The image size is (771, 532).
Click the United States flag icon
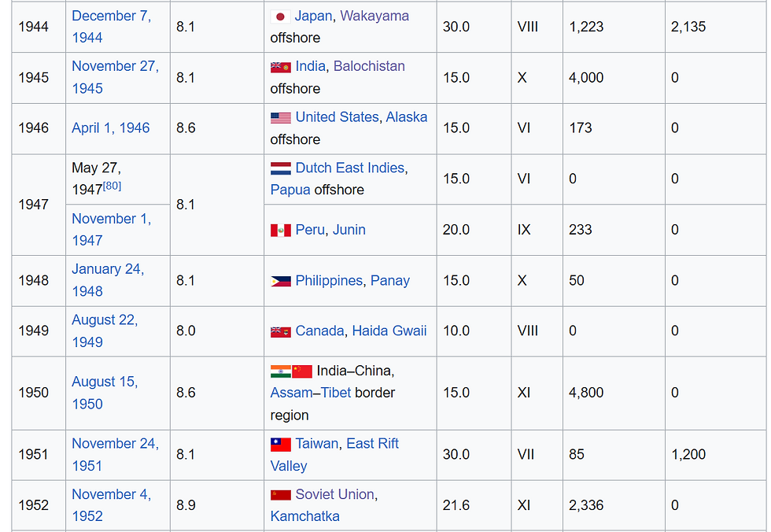coord(280,118)
